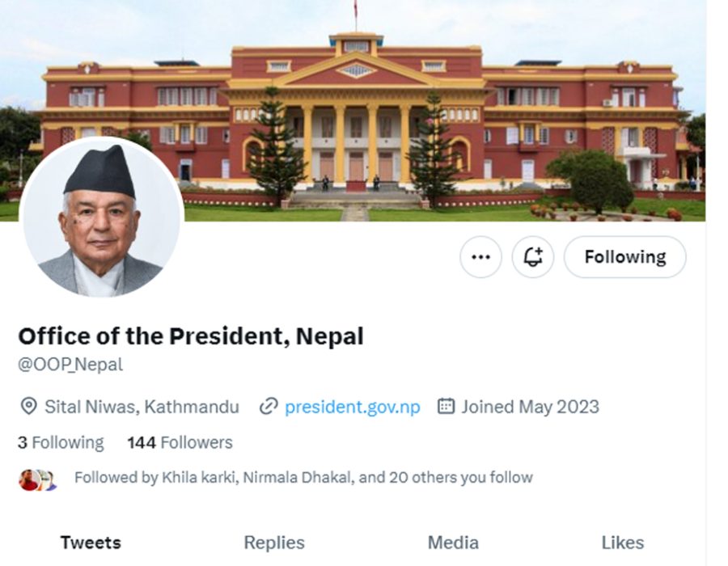View the 144 Followers list
The height and width of the screenshot is (566, 728).
point(180,442)
